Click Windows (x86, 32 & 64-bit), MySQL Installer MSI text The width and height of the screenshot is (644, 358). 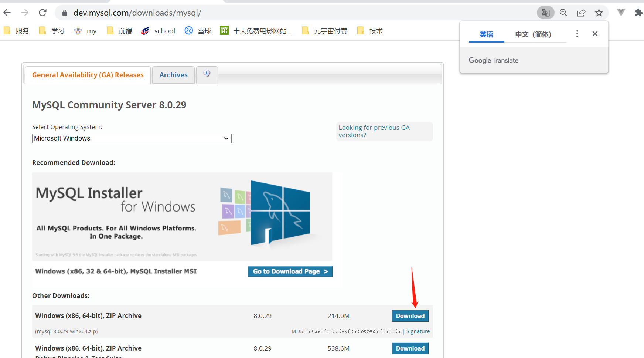pos(116,271)
